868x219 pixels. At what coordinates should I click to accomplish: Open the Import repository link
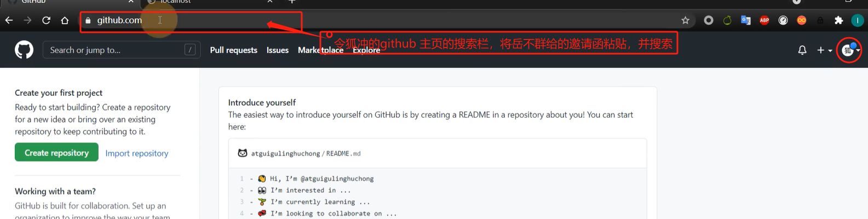[137, 153]
